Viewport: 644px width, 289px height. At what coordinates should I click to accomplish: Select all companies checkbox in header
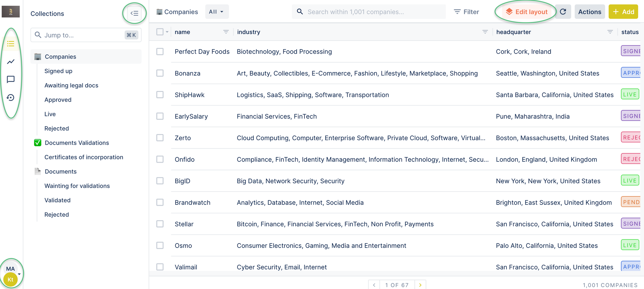coord(160,32)
